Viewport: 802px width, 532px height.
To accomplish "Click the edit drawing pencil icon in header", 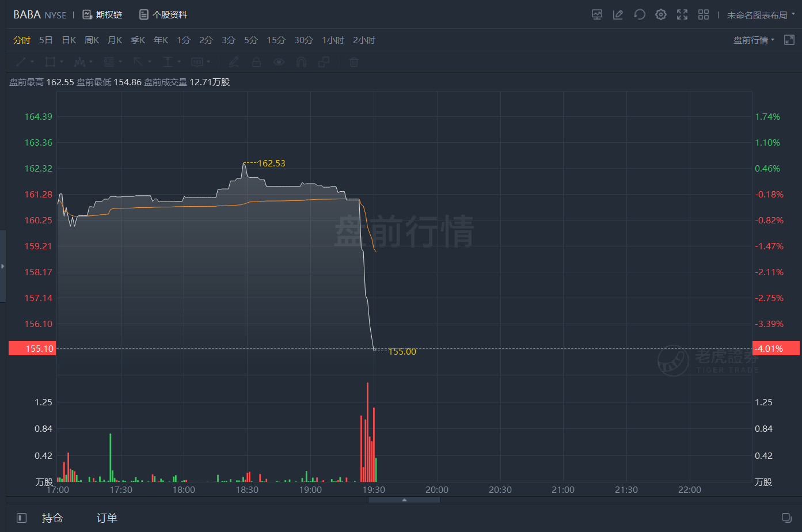I will click(x=618, y=15).
